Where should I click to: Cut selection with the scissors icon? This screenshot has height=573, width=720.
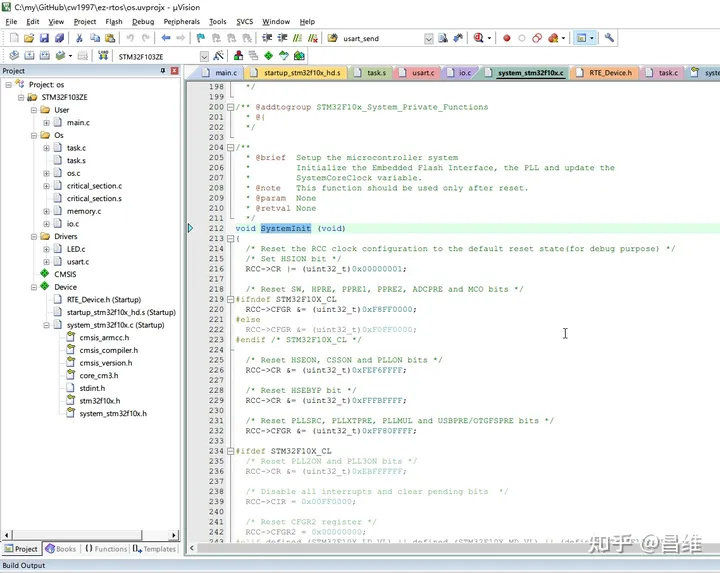79,38
